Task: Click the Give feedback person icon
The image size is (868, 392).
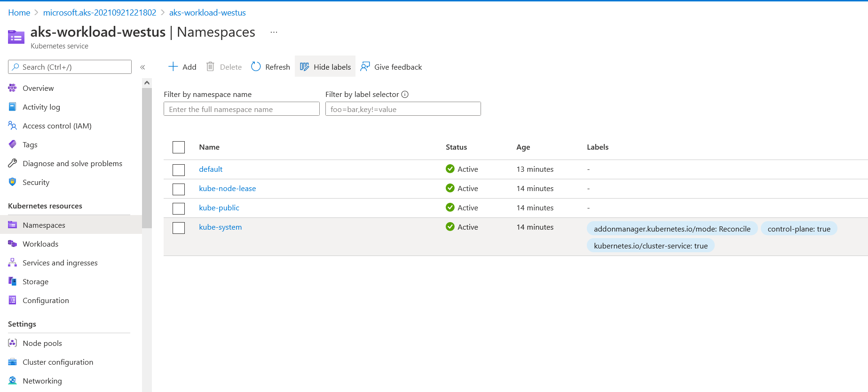Action: coord(365,67)
